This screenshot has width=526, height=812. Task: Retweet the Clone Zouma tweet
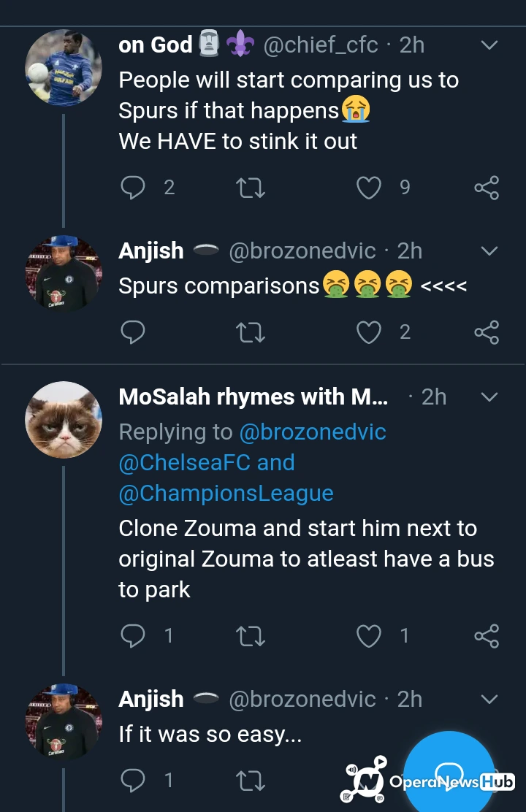251,635
